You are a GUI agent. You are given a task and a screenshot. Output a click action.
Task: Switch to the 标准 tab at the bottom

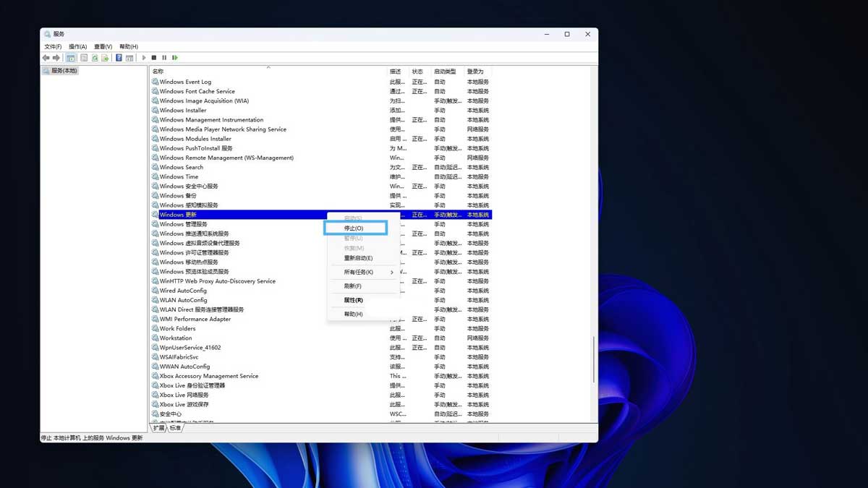[x=175, y=428]
